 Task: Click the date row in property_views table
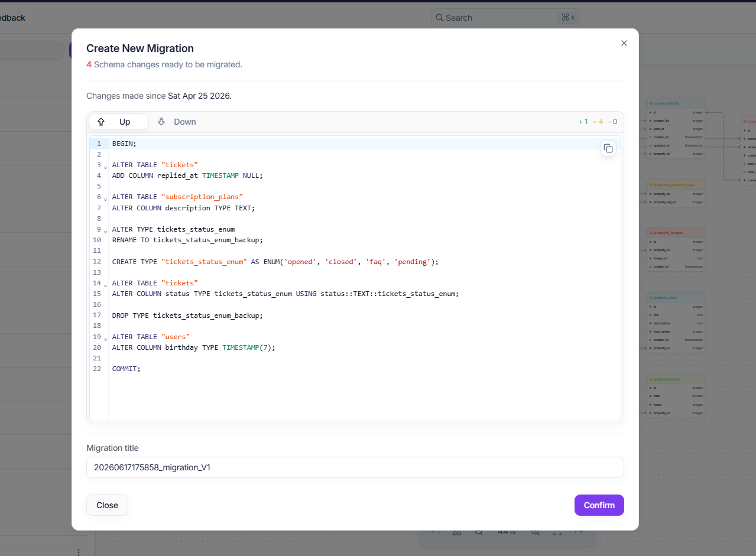click(676, 396)
